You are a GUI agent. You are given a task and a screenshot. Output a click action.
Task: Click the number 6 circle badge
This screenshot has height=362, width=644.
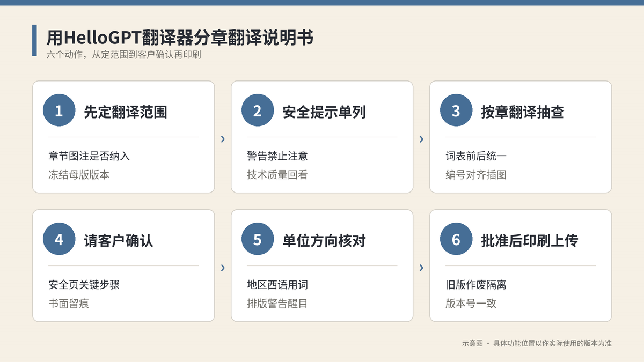(456, 239)
